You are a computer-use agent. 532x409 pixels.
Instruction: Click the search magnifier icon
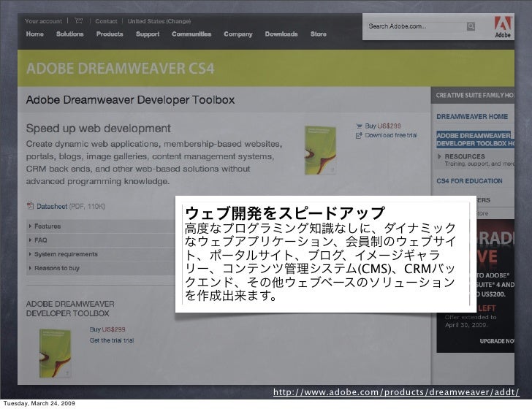pos(471,26)
